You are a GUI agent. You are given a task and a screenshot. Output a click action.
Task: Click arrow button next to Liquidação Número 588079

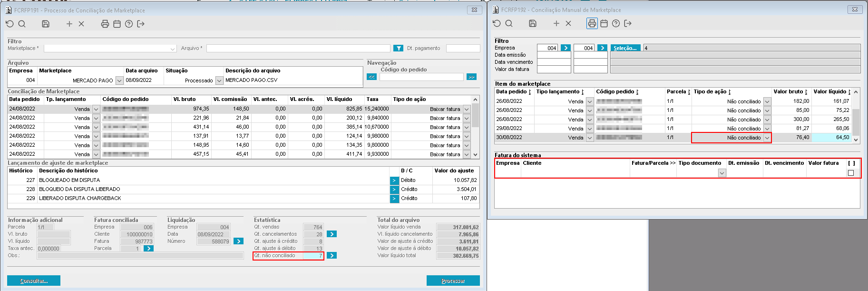click(239, 241)
